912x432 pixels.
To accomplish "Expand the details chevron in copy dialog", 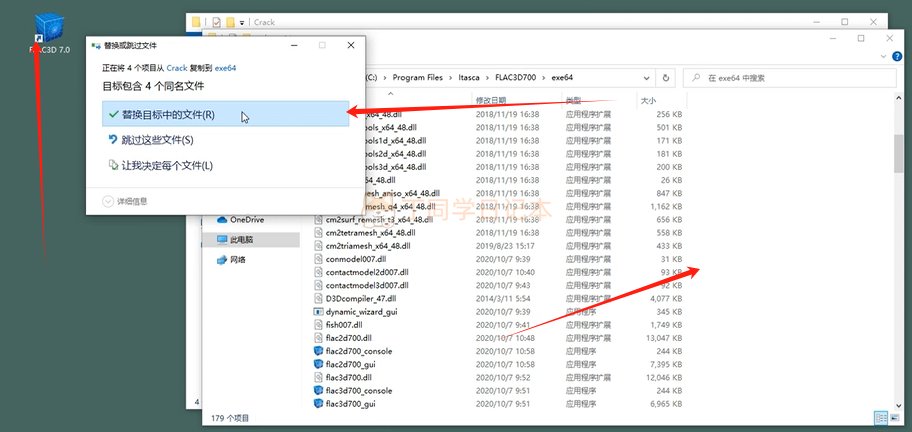I will tap(109, 201).
